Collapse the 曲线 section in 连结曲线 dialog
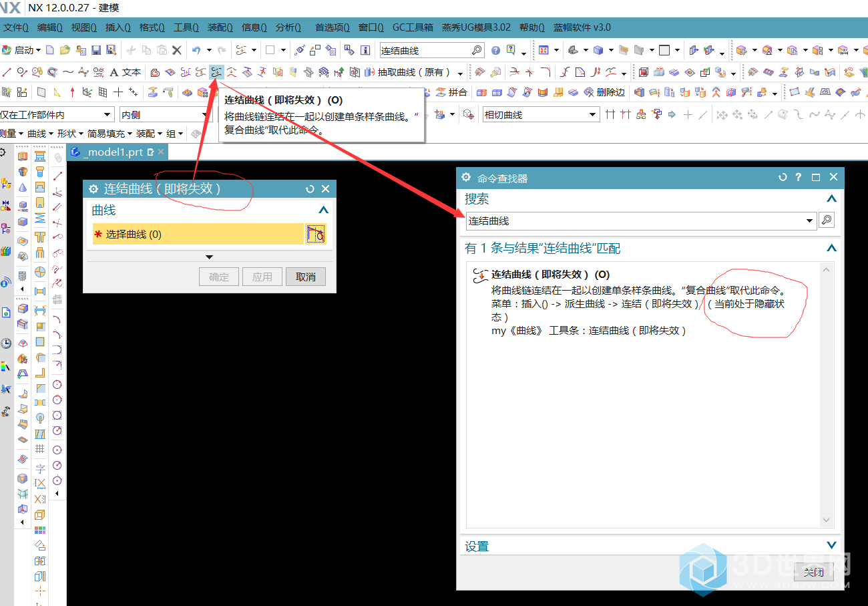This screenshot has width=868, height=606. pyautogui.click(x=324, y=210)
